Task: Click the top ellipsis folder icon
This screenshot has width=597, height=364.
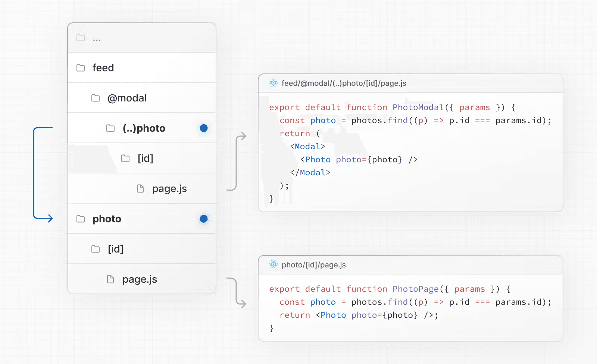Action: (81, 38)
